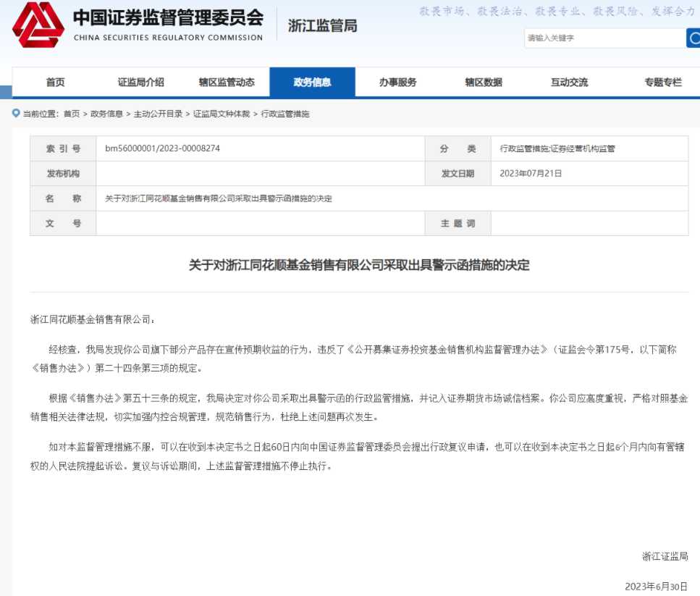Image resolution: width=700 pixels, height=596 pixels.
Task: Click the 索引号 table label
Action: click(64, 148)
